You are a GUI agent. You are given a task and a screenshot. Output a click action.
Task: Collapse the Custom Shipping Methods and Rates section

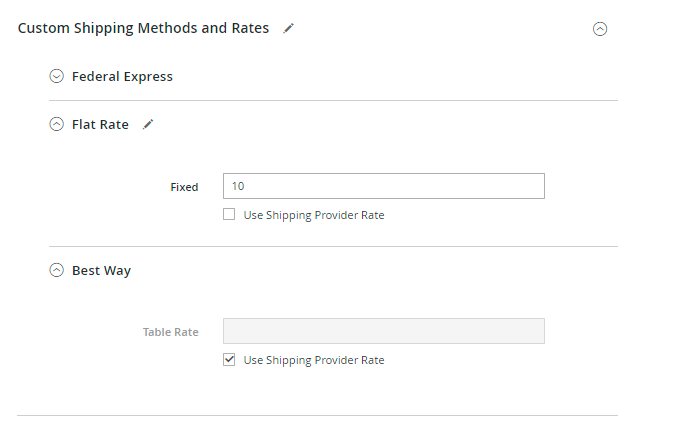600,29
